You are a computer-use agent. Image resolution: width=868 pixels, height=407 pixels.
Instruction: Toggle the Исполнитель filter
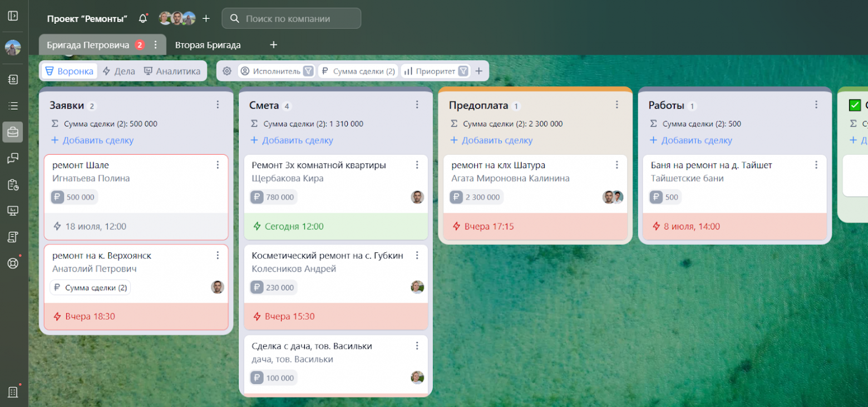pos(308,71)
